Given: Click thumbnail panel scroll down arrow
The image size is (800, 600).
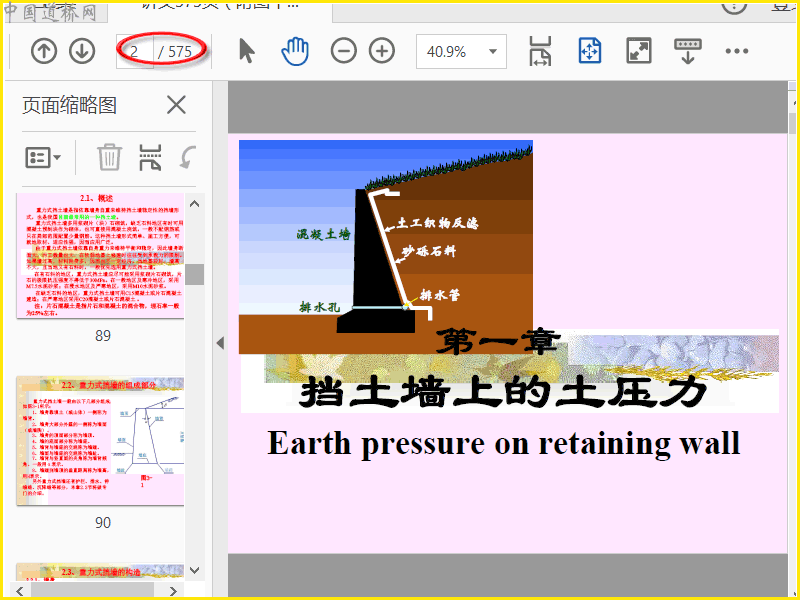Looking at the screenshot, I should pyautogui.click(x=194, y=570).
